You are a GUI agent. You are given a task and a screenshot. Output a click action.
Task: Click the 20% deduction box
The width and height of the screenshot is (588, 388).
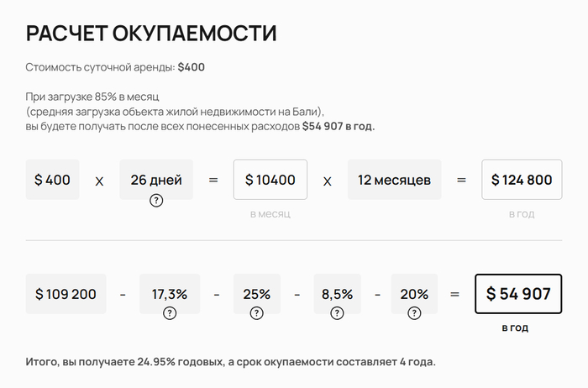[x=414, y=294]
